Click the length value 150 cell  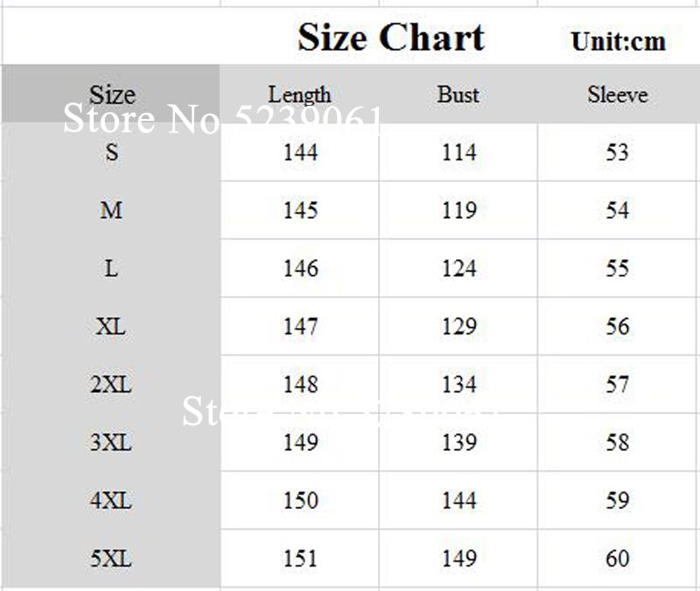tap(300, 500)
